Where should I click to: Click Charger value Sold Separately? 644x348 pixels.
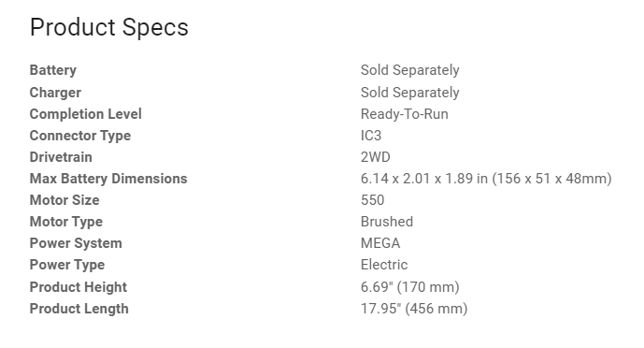pyautogui.click(x=410, y=93)
